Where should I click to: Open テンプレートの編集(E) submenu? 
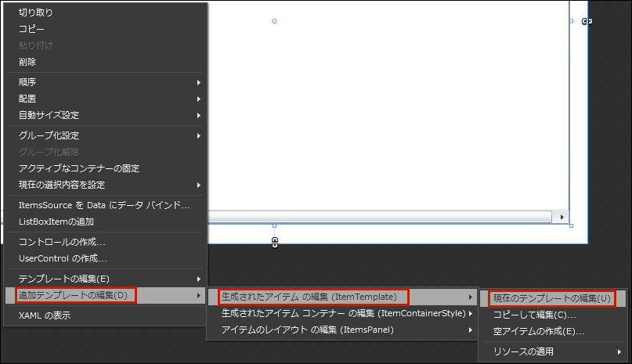(106, 279)
